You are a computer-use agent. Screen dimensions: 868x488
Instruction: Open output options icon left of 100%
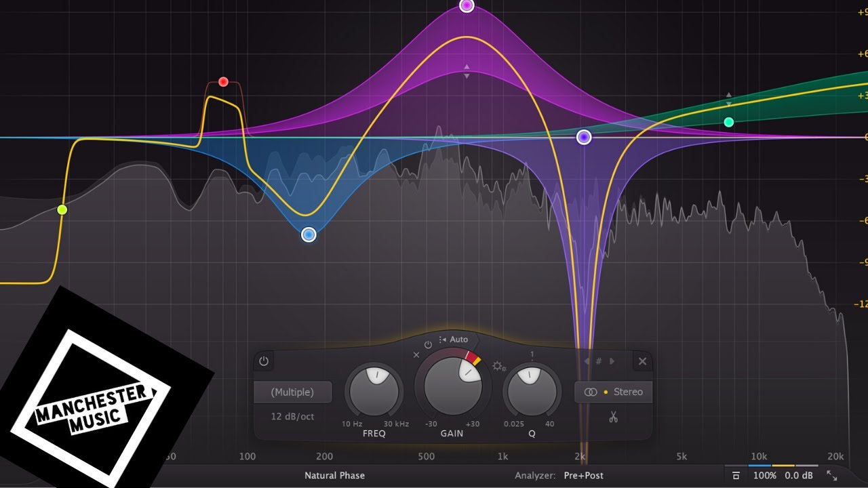[x=736, y=476]
